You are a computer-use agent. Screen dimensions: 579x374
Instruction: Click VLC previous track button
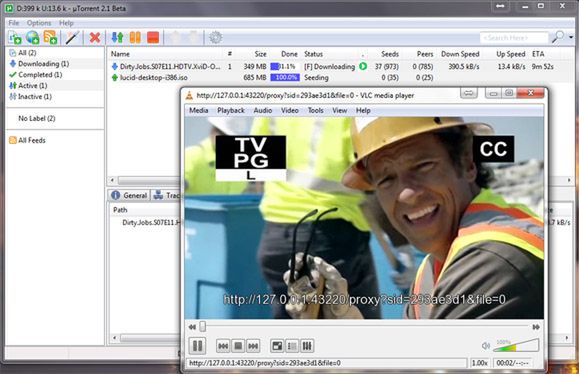223,346
